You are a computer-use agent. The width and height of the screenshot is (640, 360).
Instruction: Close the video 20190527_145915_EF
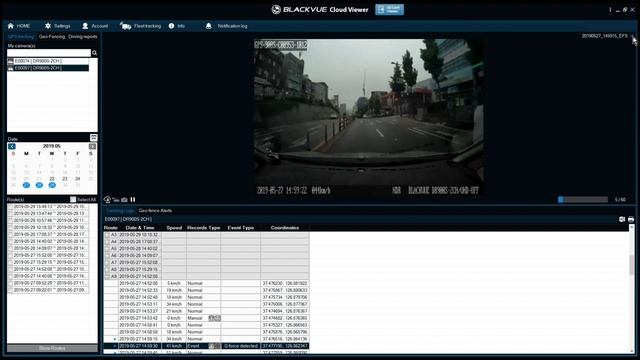point(632,36)
